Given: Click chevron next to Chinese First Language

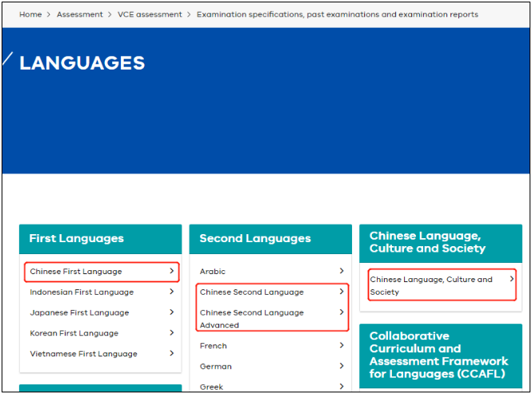Looking at the screenshot, I should pos(172,271).
